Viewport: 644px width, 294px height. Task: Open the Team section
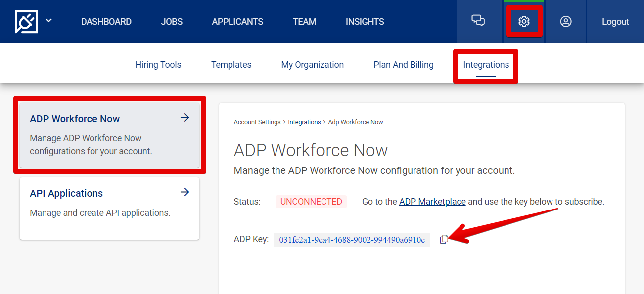pyautogui.click(x=304, y=21)
